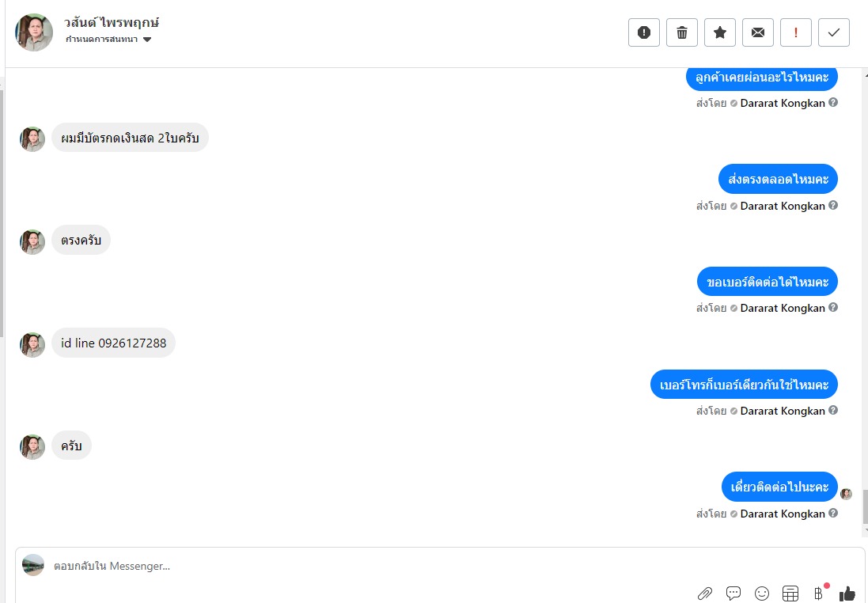
Task: Click the Baht payment request icon
Action: click(x=819, y=594)
